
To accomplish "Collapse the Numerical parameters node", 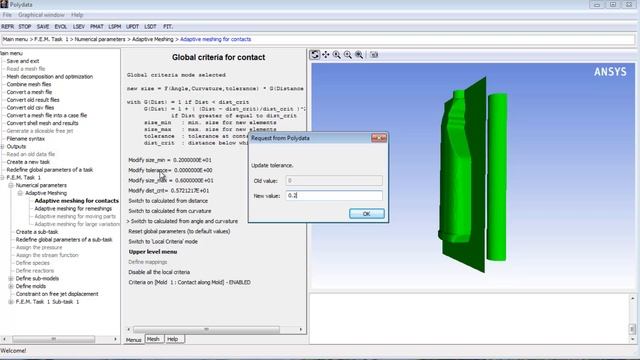I will click(11, 185).
